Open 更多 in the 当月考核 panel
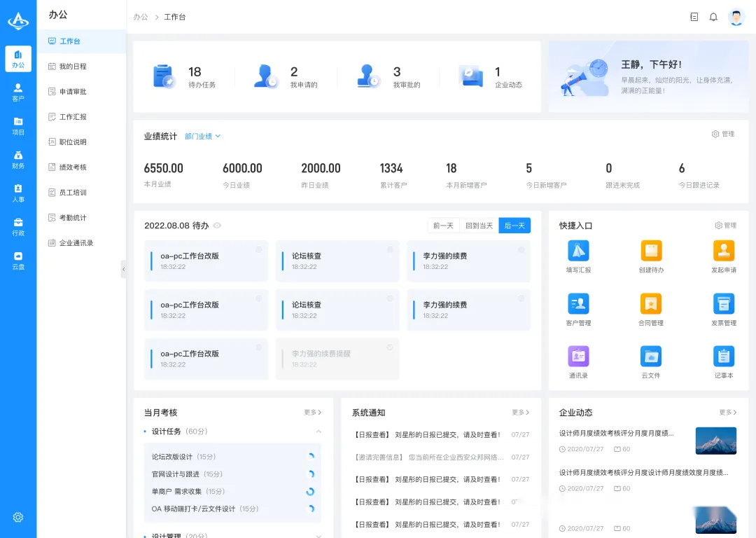The width and height of the screenshot is (756, 538). (312, 413)
